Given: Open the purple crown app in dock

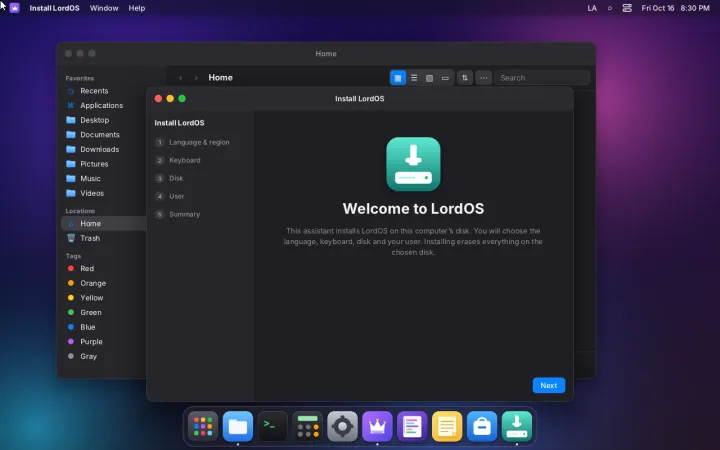Looking at the screenshot, I should tap(377, 426).
